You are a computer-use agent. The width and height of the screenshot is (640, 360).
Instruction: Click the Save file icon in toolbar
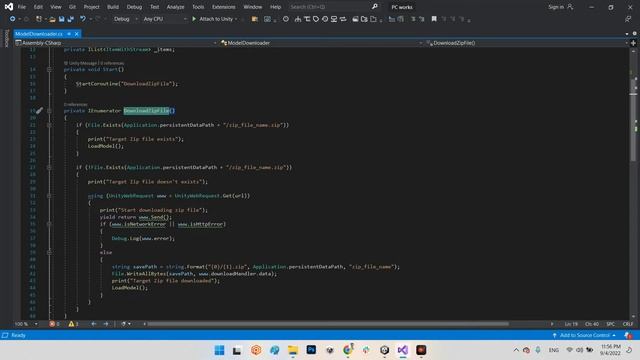pyautogui.click(x=61, y=19)
